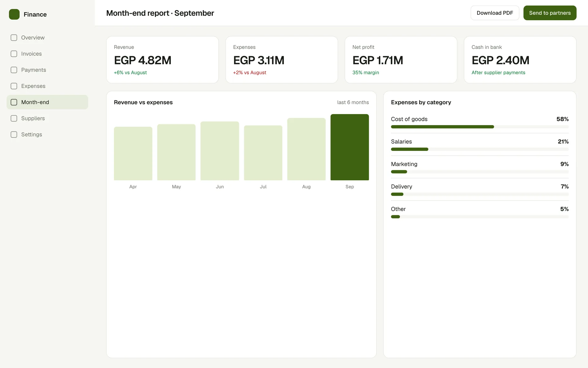Click the 58% value for Cost of goods
The image size is (588, 368).
(563, 119)
